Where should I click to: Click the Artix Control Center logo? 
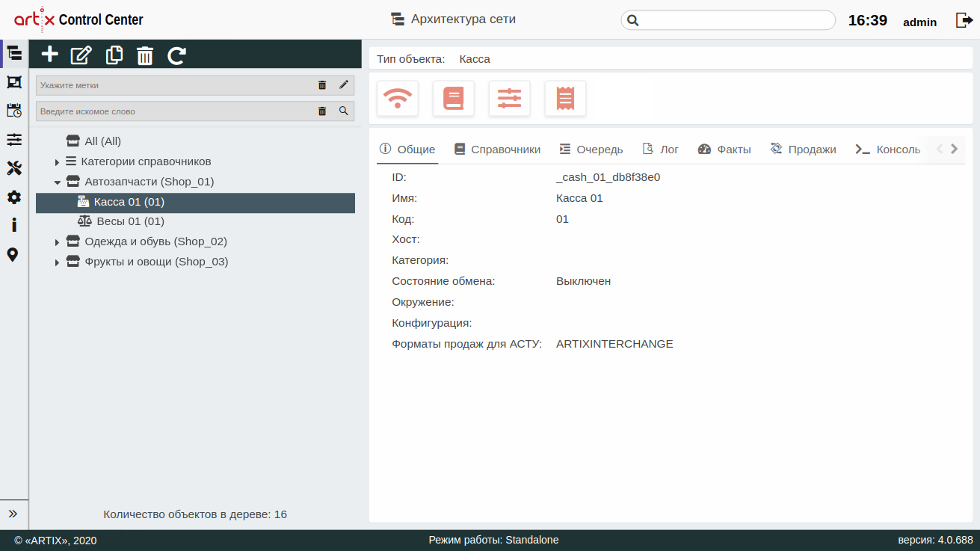click(78, 19)
